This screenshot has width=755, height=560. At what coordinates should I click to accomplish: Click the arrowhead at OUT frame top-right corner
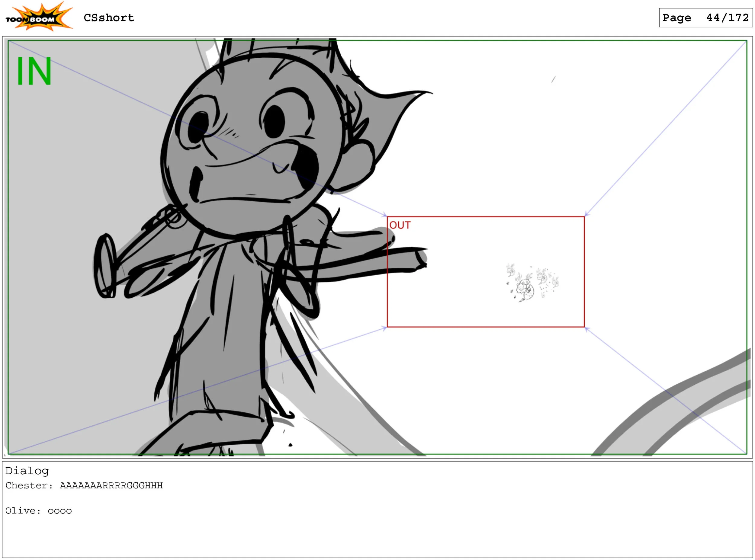[x=586, y=214]
